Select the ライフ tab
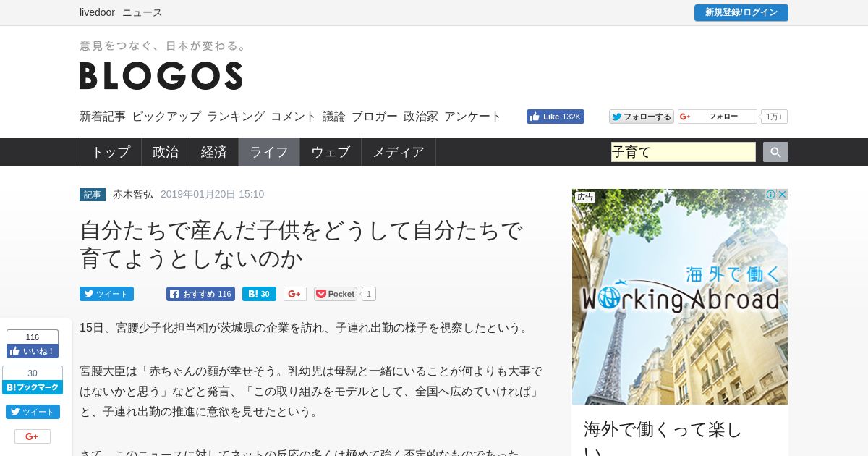Viewport: 868px width, 456px height. pos(269,152)
